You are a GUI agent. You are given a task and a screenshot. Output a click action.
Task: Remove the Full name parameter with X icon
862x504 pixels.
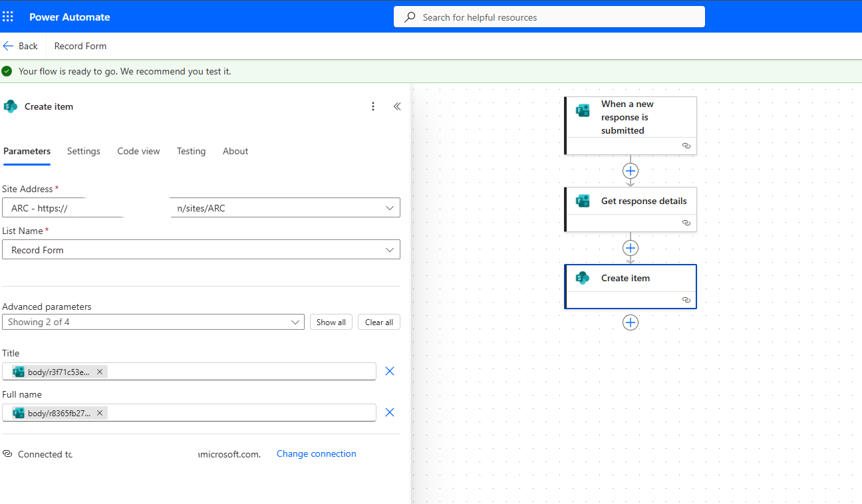[x=390, y=412]
